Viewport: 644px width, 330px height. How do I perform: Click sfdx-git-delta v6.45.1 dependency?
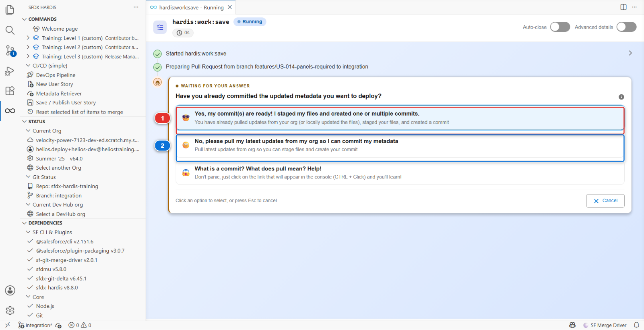pyautogui.click(x=61, y=278)
